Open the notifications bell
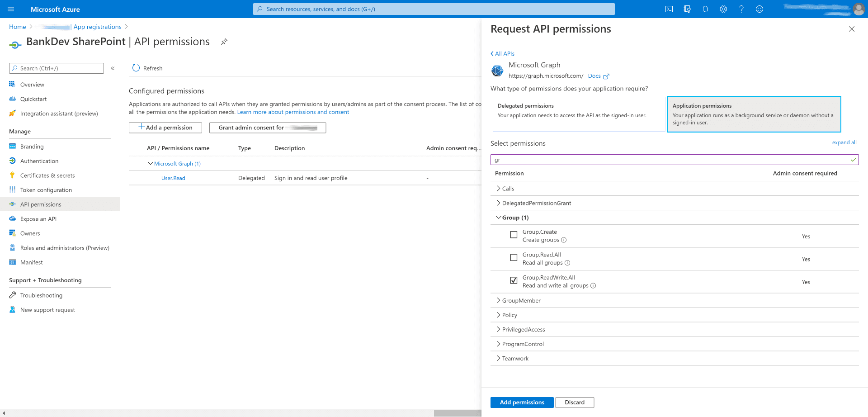The height and width of the screenshot is (417, 868). pyautogui.click(x=705, y=9)
